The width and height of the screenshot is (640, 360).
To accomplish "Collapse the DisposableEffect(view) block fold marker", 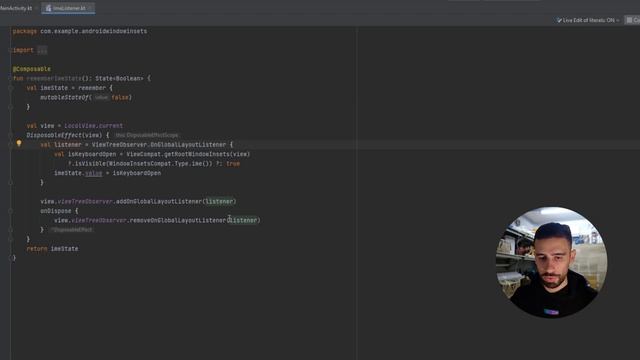I will point(11,135).
